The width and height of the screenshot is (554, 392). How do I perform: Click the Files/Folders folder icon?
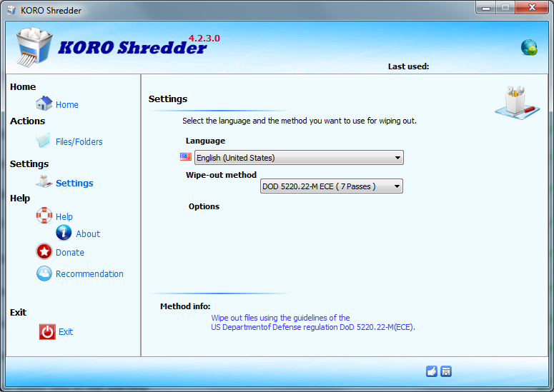(44, 141)
